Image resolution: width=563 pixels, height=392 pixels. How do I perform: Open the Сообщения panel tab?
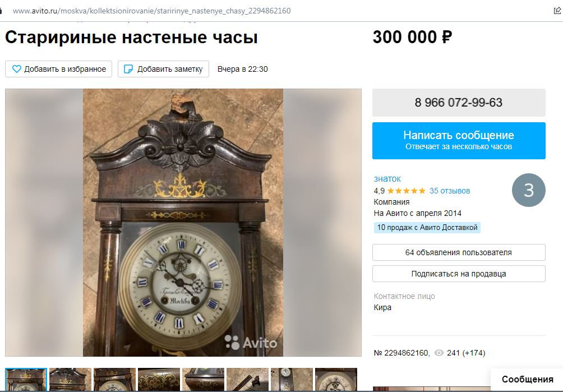pyautogui.click(x=527, y=380)
